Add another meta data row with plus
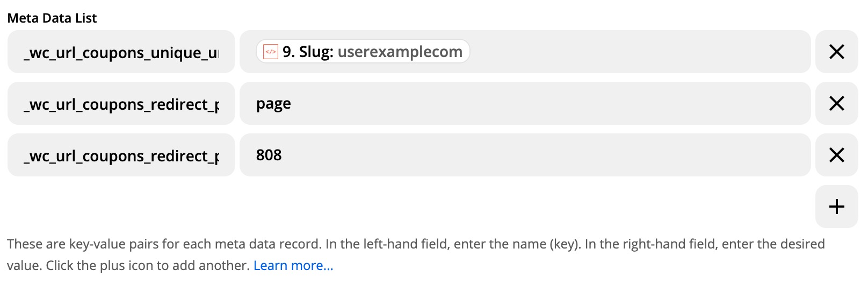Screen dimensions: 868x284 pos(836,207)
